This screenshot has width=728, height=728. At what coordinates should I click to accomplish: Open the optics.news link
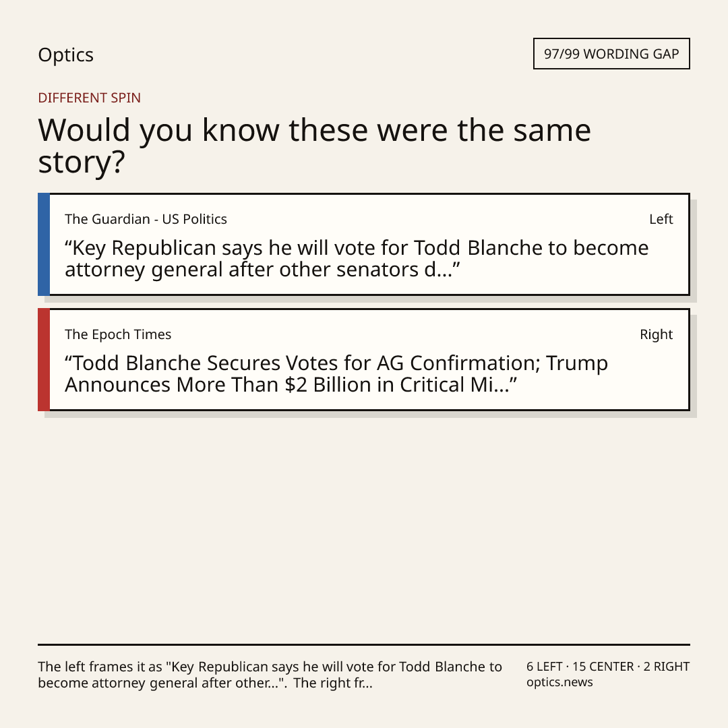click(x=559, y=682)
